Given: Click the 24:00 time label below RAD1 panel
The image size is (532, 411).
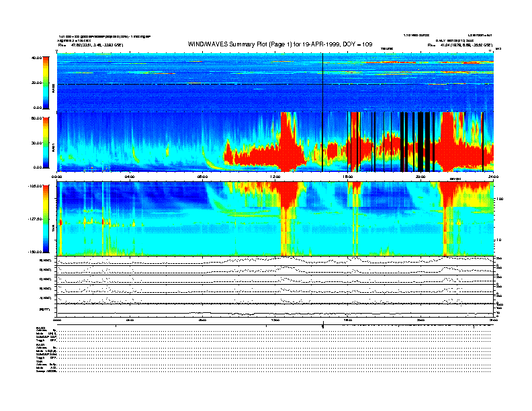Looking at the screenshot, I should point(493,177).
